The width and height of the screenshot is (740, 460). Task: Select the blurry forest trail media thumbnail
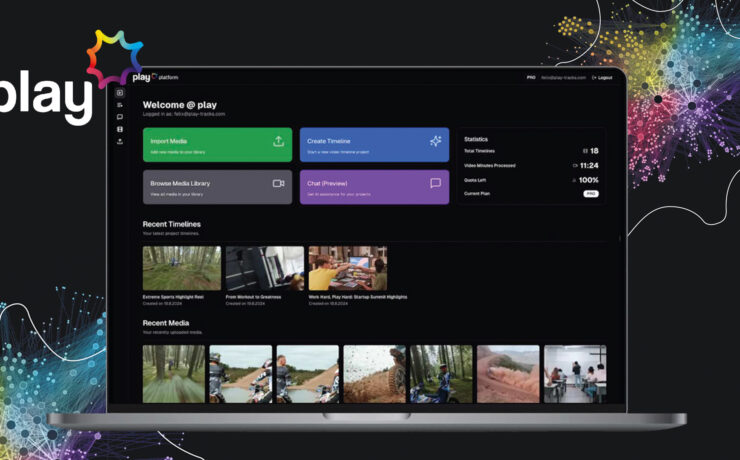174,374
